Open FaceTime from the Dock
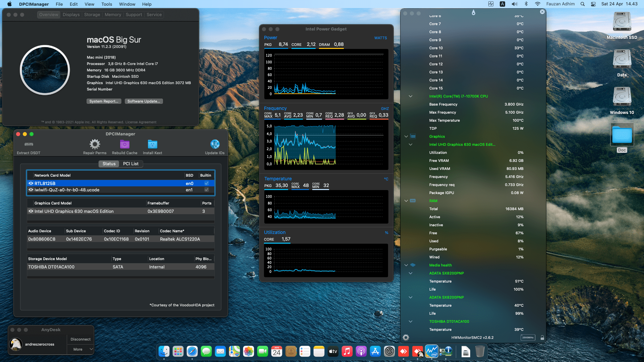The image size is (644, 362). tap(263, 351)
